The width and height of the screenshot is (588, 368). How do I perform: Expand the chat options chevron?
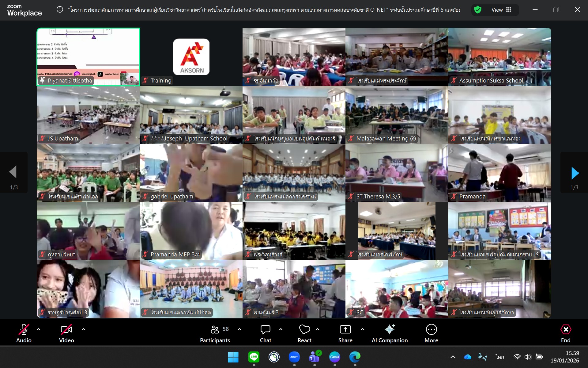[281, 329]
